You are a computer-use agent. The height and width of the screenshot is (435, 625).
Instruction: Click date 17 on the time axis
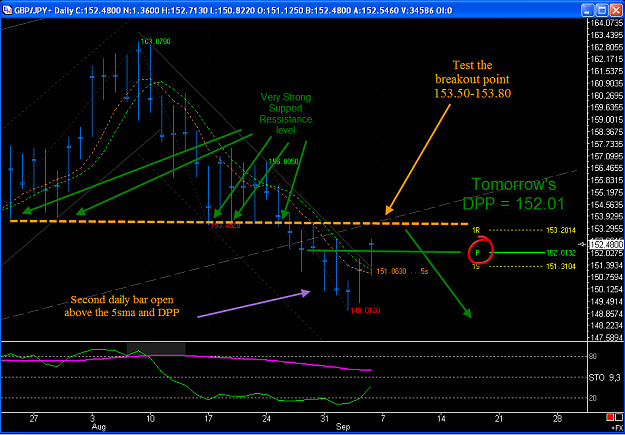click(x=208, y=417)
